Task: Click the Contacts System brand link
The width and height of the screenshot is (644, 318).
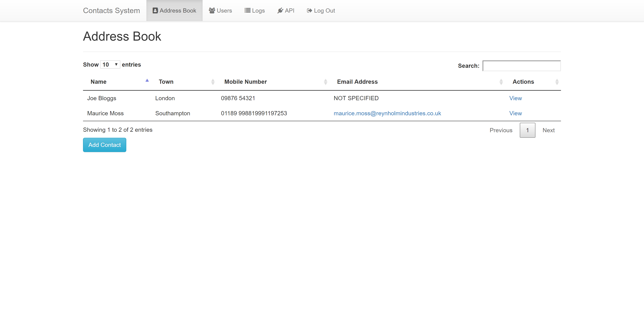Action: 112,11
